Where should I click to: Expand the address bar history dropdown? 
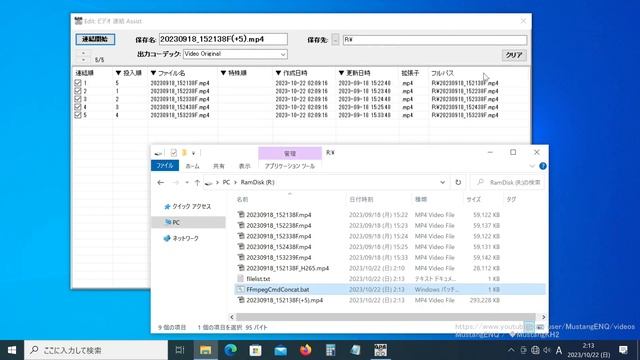pyautogui.click(x=442, y=182)
